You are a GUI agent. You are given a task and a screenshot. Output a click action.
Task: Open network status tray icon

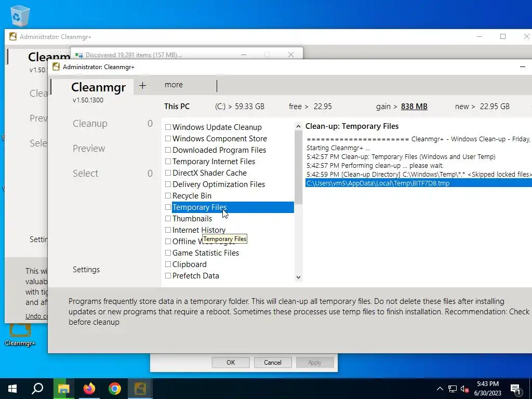point(453,389)
